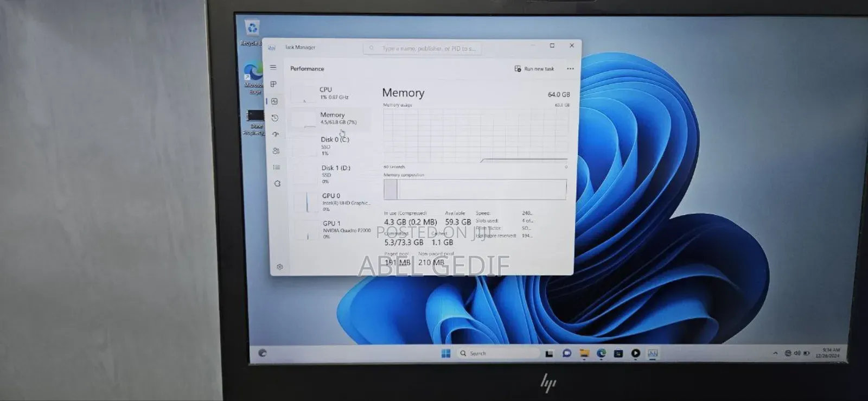Open the volume speaker tray icon
This screenshot has height=401, width=868.
point(797,353)
